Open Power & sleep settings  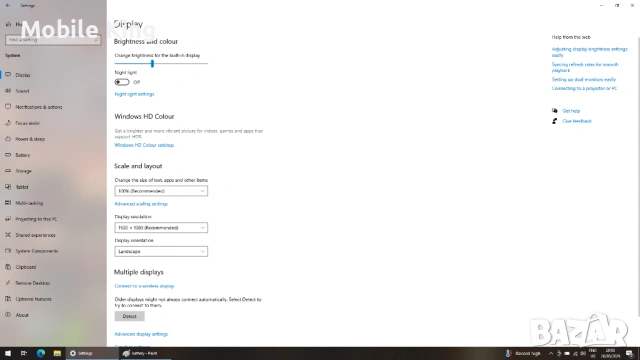(30, 139)
